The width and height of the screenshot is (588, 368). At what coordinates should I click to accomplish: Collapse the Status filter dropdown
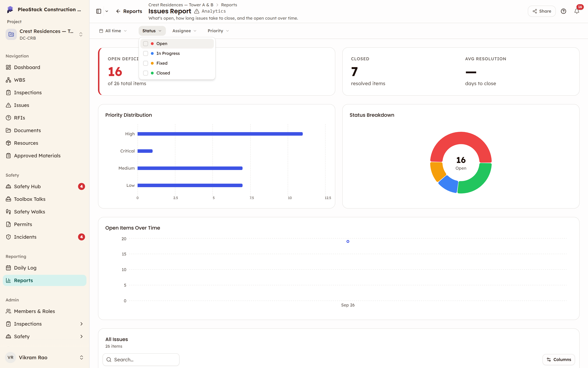pyautogui.click(x=152, y=31)
